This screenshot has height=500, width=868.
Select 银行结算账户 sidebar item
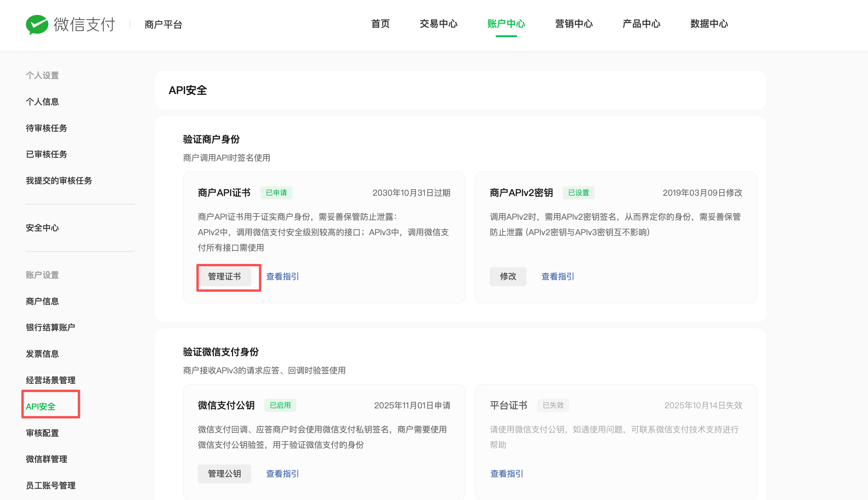pyautogui.click(x=50, y=327)
